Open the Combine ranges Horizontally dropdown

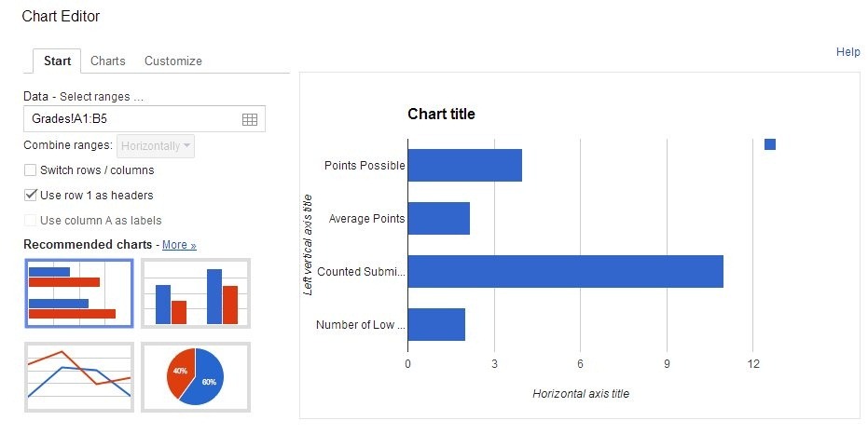pyautogui.click(x=157, y=145)
